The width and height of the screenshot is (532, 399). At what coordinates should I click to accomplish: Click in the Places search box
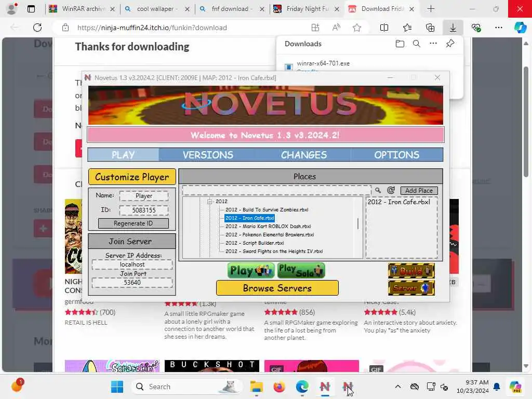tap(276, 190)
